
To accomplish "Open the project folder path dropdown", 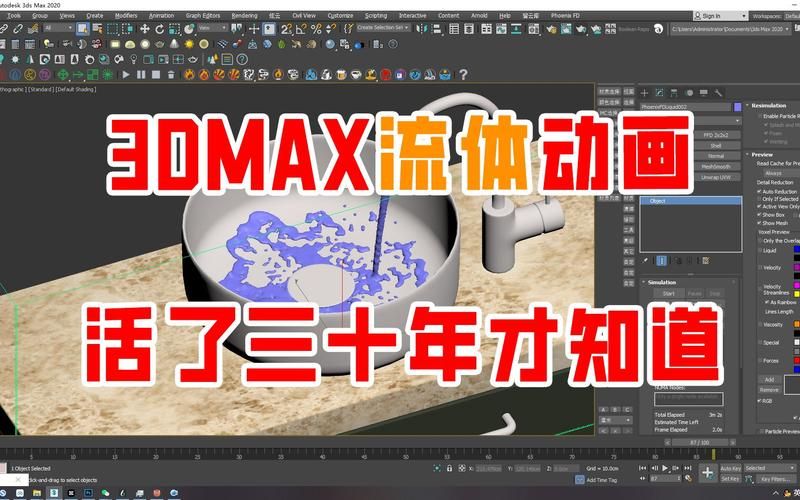I will click(x=731, y=30).
